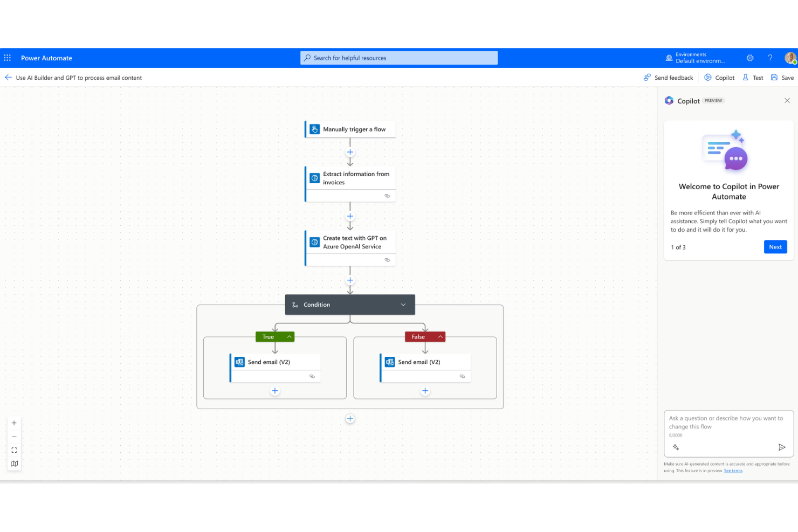Screen dimensions: 798x532
Task: Open the help question mark icon
Action: pos(770,58)
